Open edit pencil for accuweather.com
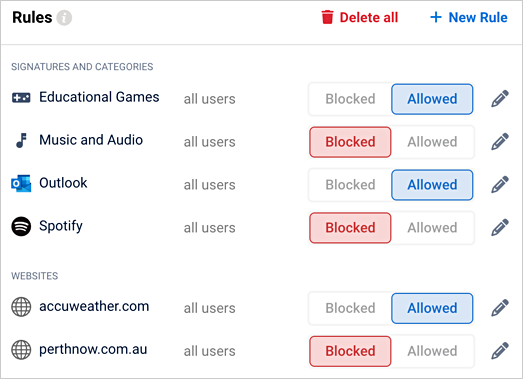 click(x=500, y=308)
